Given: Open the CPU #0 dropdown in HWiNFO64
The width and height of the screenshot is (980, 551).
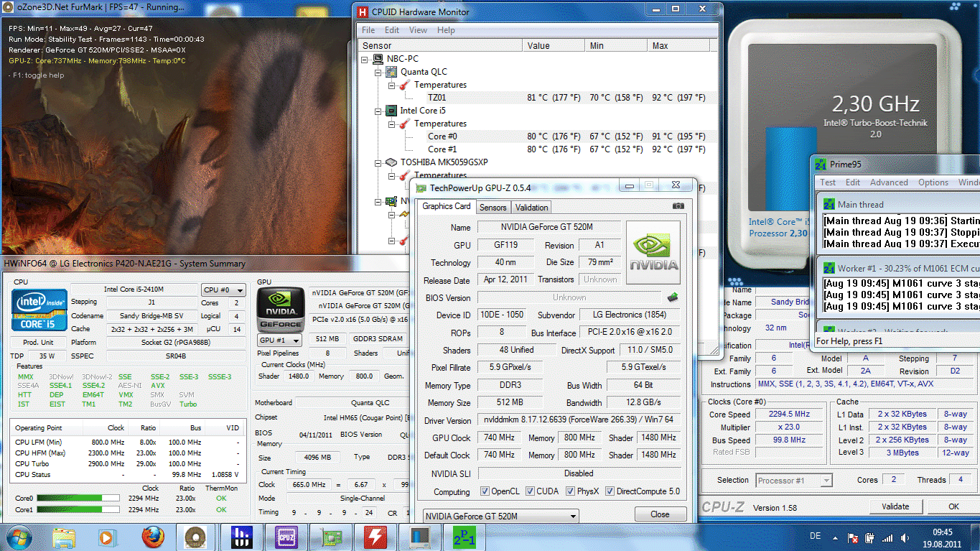Looking at the screenshot, I should 223,290.
